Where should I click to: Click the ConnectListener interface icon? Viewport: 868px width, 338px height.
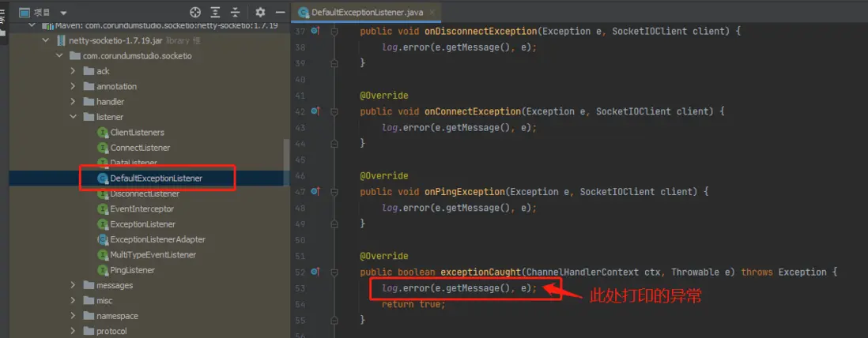coord(102,148)
